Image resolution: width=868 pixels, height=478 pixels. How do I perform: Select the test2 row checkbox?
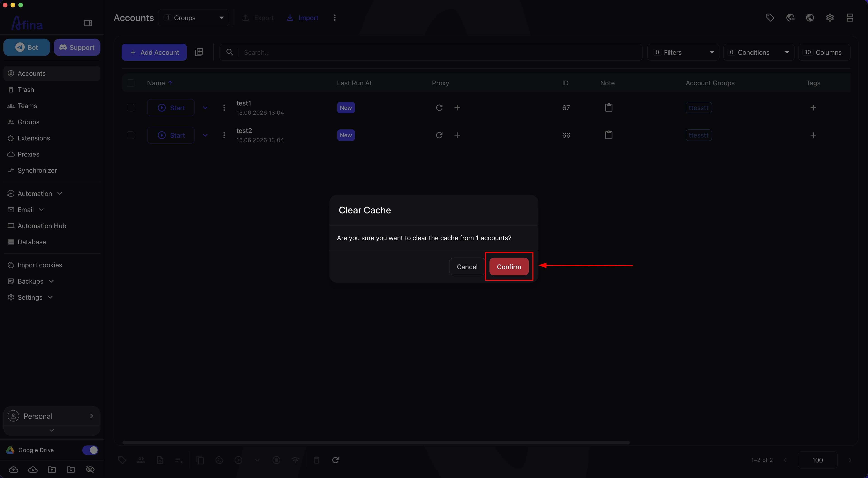pyautogui.click(x=130, y=135)
